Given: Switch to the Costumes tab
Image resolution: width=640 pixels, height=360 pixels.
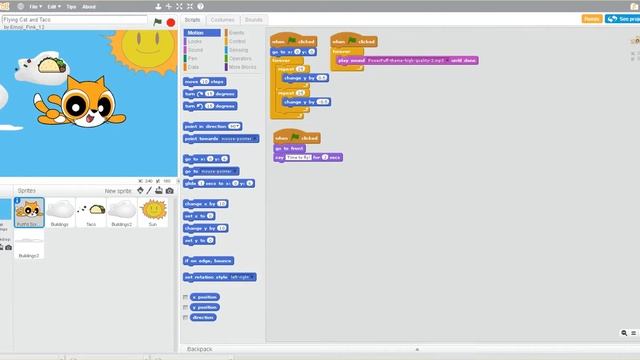Looking at the screenshot, I should point(222,20).
